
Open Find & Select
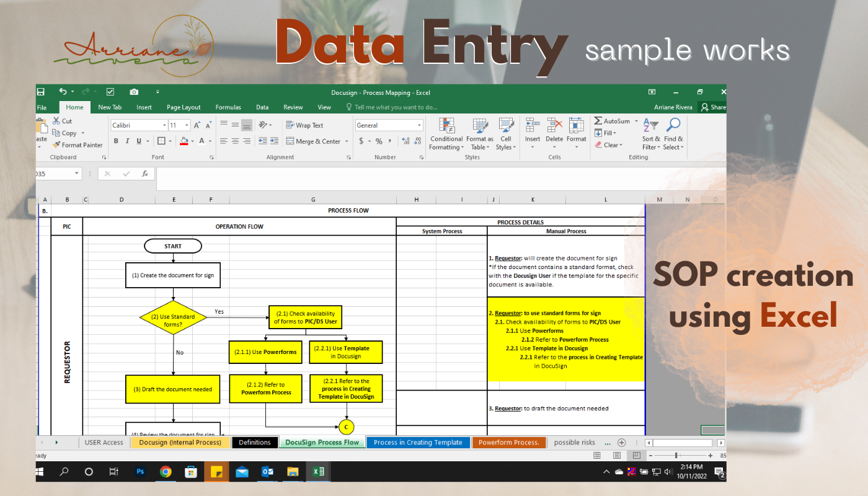pos(673,134)
